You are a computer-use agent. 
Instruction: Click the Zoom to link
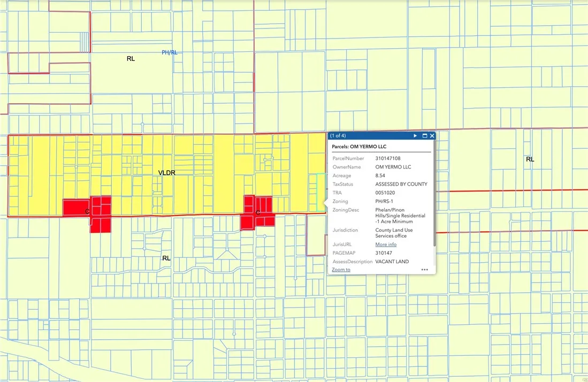coord(341,270)
